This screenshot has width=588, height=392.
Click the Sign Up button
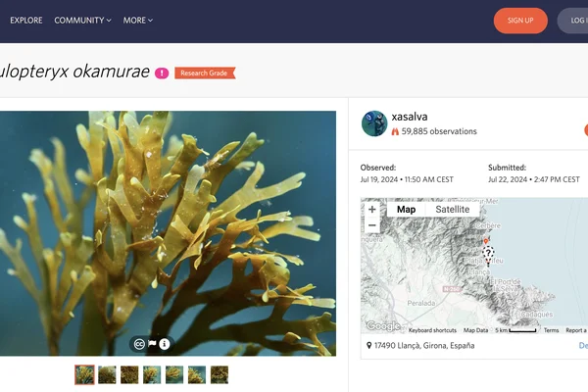click(x=520, y=21)
